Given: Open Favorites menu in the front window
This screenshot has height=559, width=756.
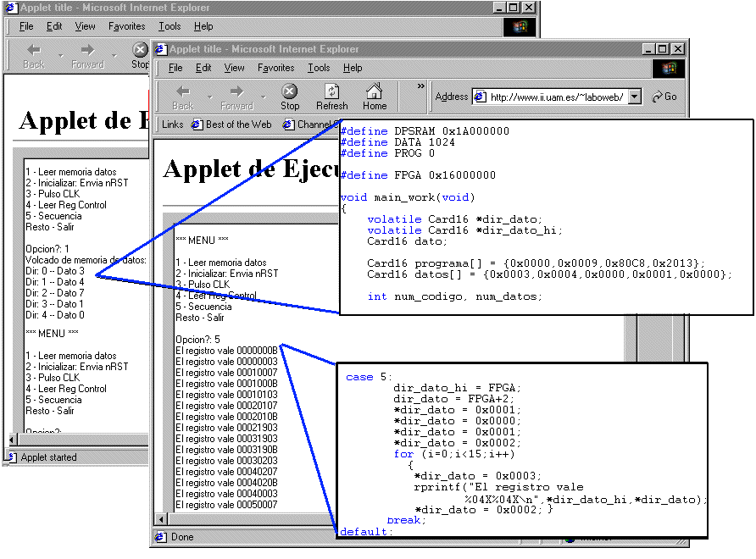Looking at the screenshot, I should point(275,68).
